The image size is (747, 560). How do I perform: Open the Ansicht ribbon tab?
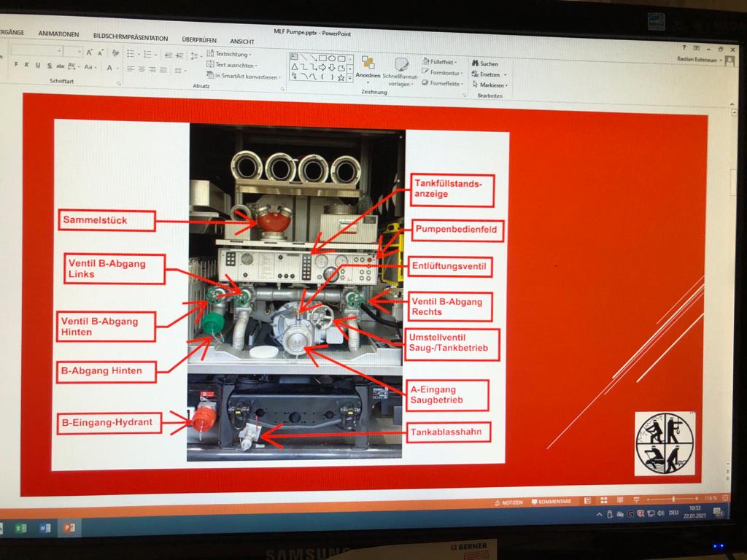click(x=242, y=42)
